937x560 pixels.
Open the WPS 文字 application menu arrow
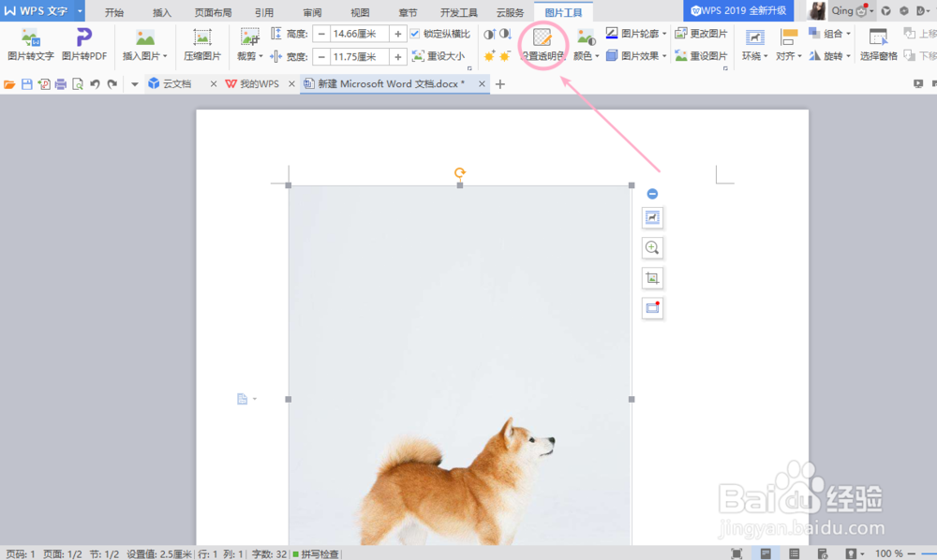tap(80, 10)
